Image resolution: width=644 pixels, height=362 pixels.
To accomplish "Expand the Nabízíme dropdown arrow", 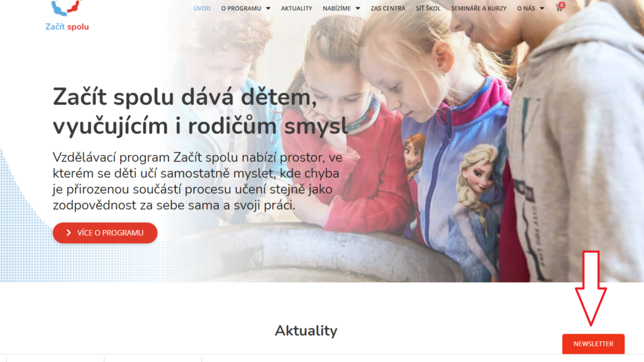I will (x=358, y=8).
